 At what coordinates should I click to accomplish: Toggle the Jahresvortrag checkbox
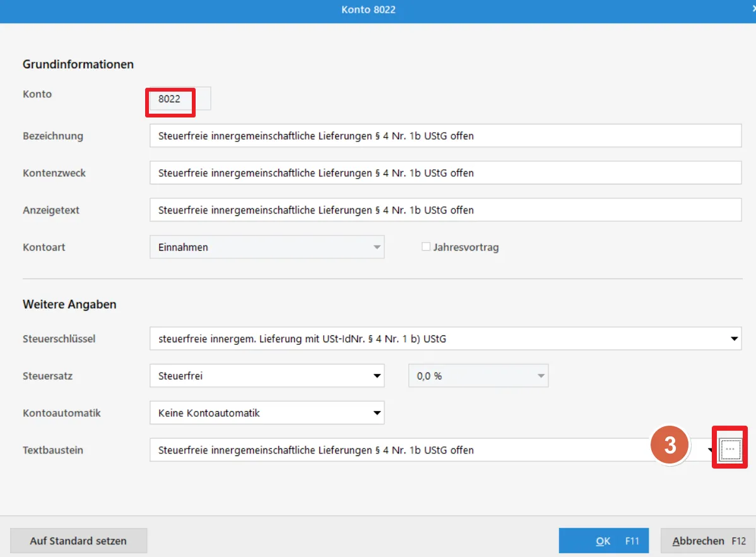coord(426,247)
